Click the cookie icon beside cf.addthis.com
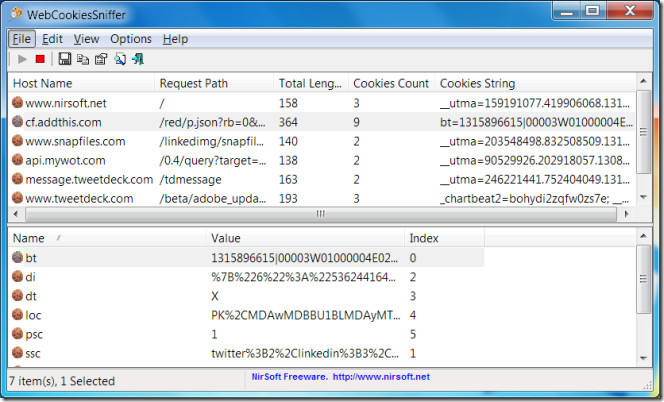The width and height of the screenshot is (664, 402). [17, 122]
